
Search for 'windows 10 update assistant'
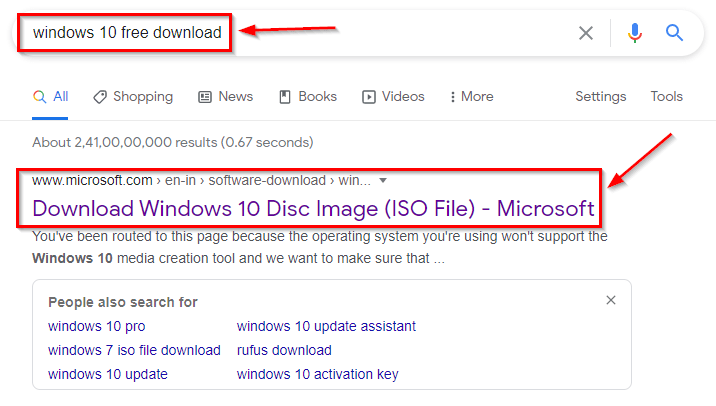[326, 327]
